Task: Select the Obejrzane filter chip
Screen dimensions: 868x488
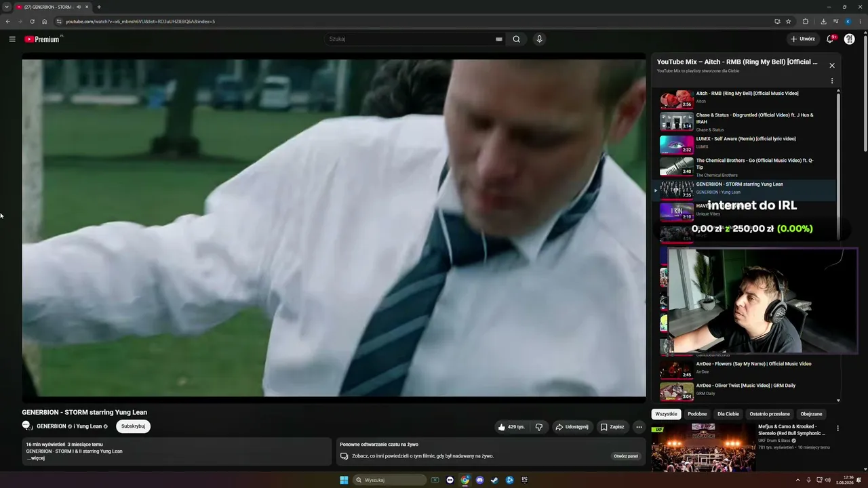Action: coord(811,414)
